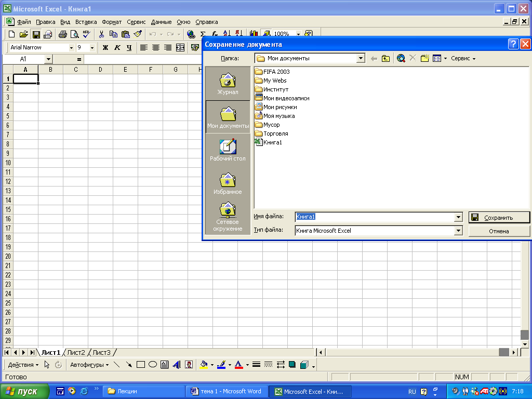
Task: Switch to sheet tab Лист3
Action: [101, 353]
